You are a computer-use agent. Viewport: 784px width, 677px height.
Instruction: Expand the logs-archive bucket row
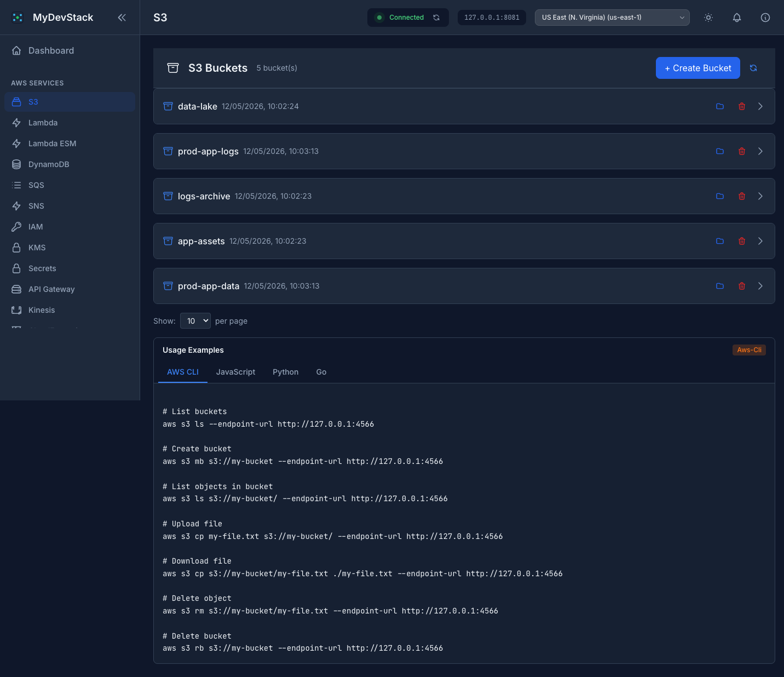[x=760, y=196]
